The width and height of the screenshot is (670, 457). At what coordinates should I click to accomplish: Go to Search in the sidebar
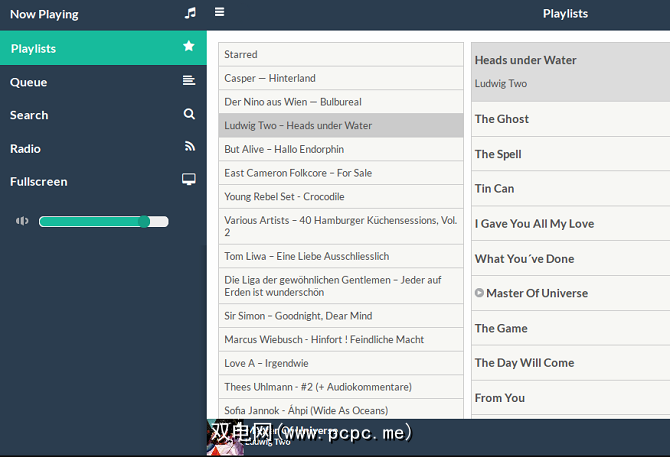(103, 115)
